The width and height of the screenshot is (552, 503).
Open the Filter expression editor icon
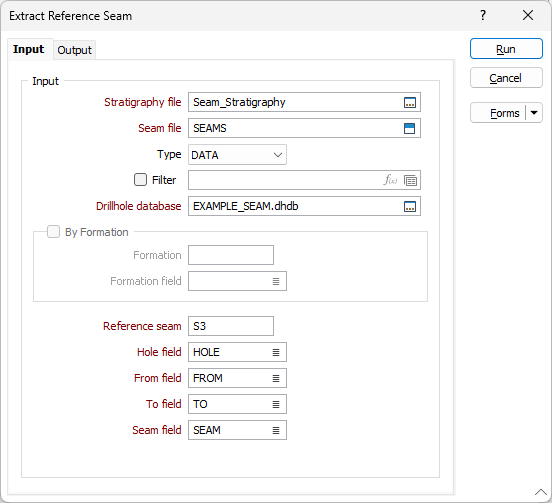pyautogui.click(x=390, y=180)
